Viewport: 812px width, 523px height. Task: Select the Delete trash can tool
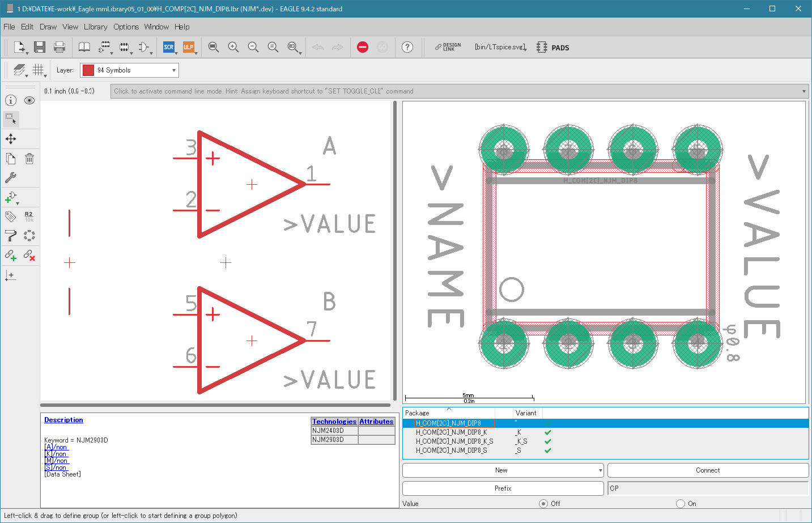(x=29, y=159)
